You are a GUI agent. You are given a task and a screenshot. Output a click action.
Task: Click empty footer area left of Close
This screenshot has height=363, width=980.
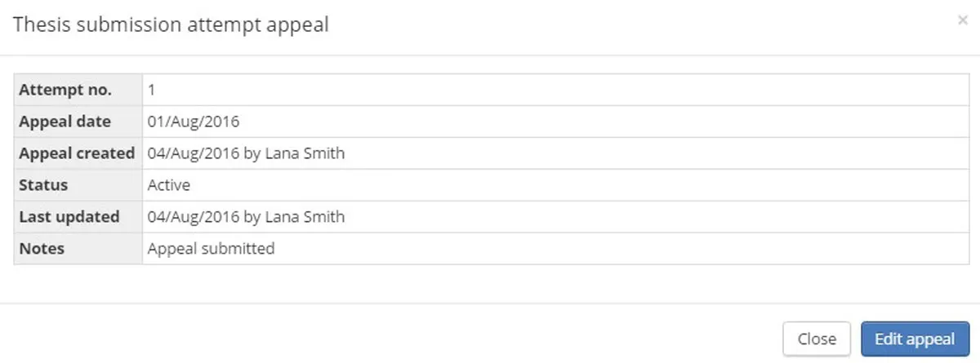(x=392, y=339)
